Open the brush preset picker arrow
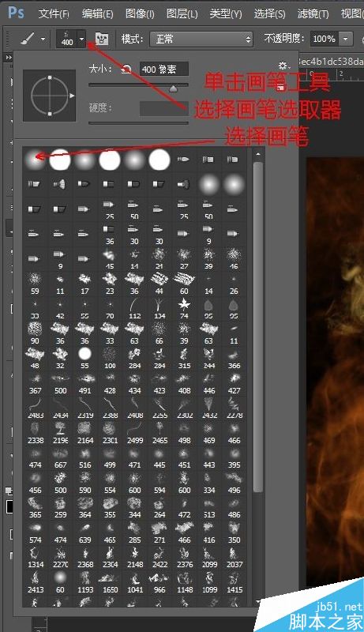Viewport: 364px width, 632px height. point(82,39)
